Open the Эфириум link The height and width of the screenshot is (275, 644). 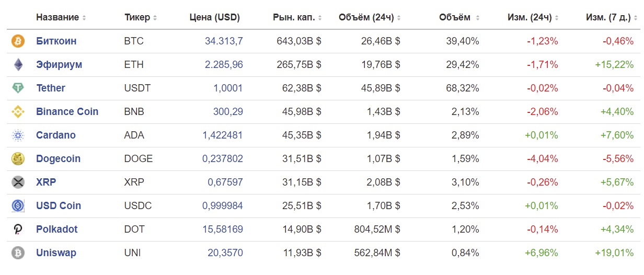[x=59, y=65]
